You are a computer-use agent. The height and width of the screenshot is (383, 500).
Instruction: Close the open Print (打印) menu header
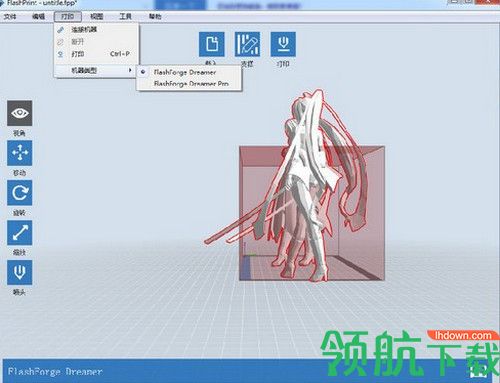pos(68,16)
